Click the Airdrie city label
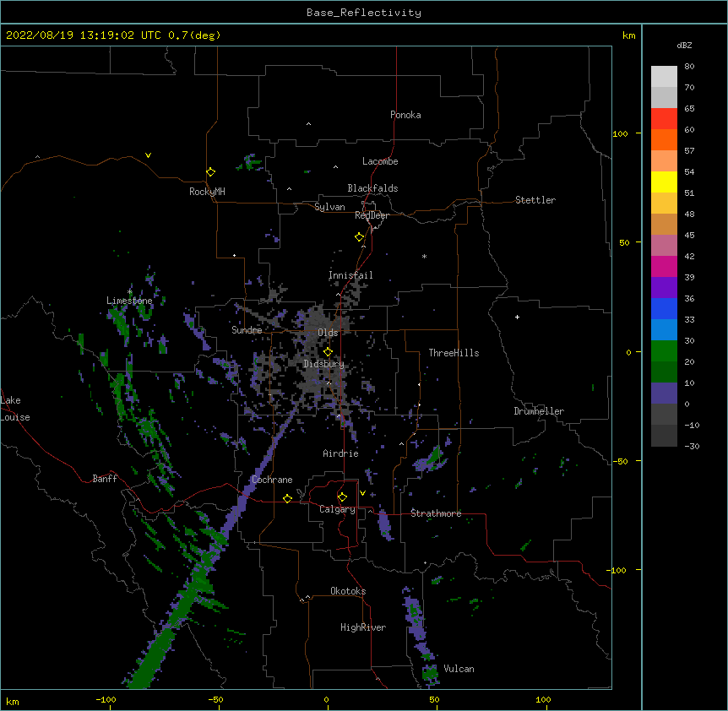 pyautogui.click(x=340, y=453)
